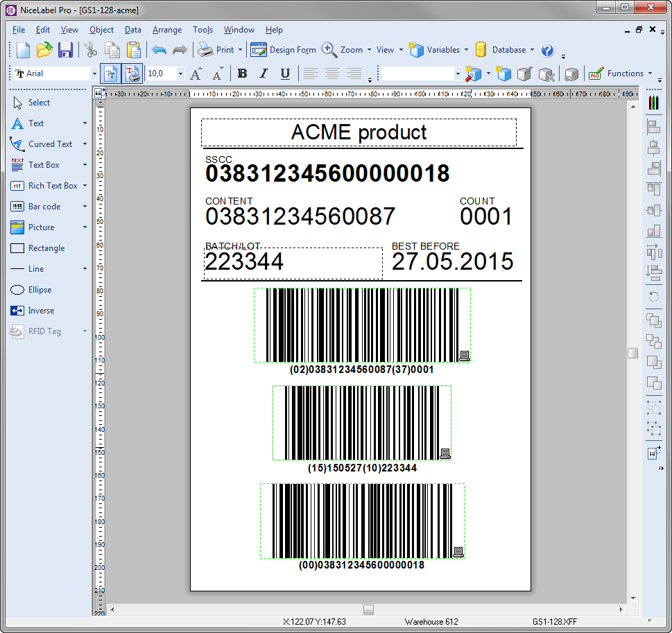
Task: Open the Arrange menu
Action: [x=167, y=30]
